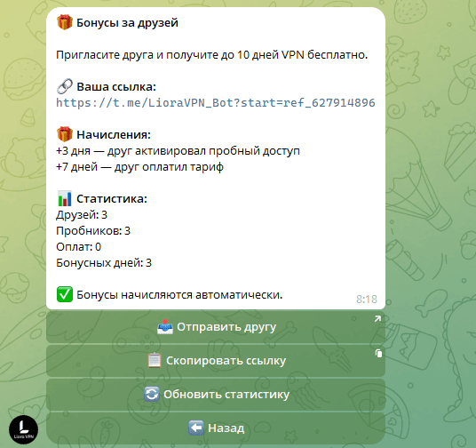
Task: Click the left arrow emoji on Назад
Action: tap(195, 428)
